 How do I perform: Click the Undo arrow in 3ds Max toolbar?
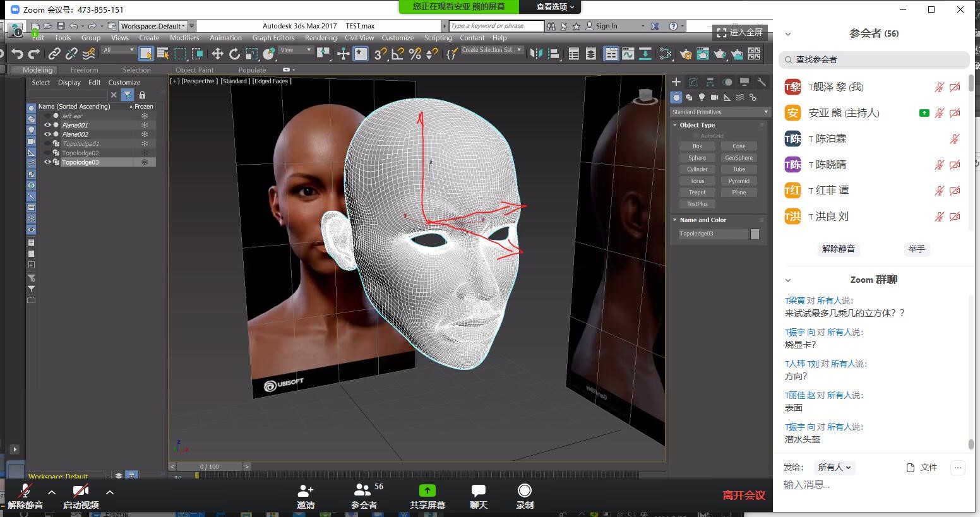point(17,54)
